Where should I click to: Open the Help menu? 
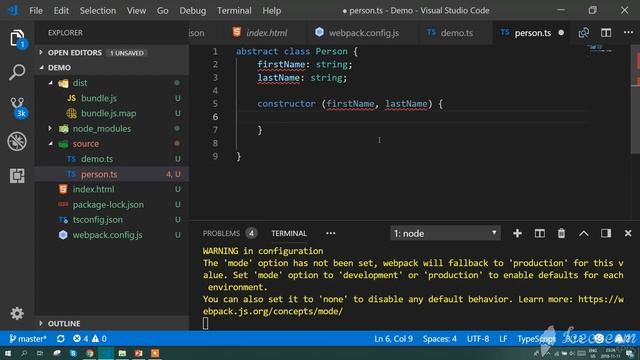[x=271, y=11]
